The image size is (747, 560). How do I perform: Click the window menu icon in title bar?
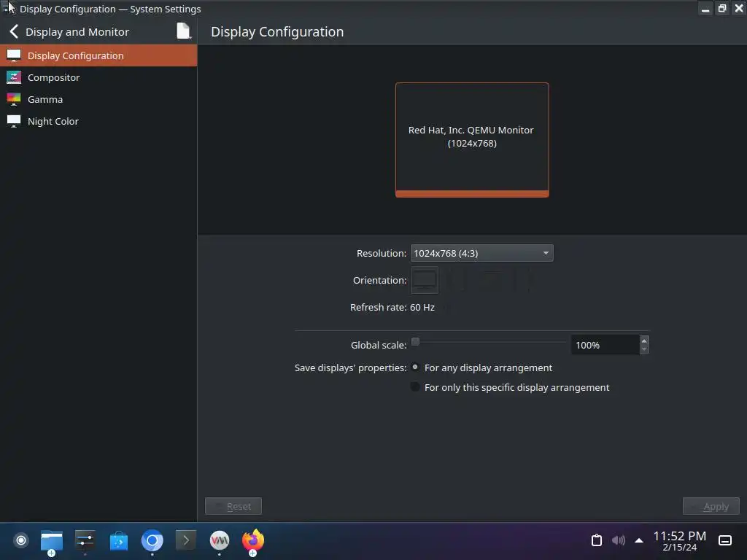[8, 8]
